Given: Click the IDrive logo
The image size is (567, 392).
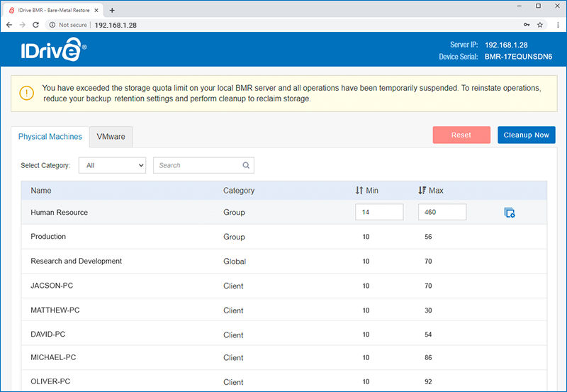Looking at the screenshot, I should click(x=54, y=49).
